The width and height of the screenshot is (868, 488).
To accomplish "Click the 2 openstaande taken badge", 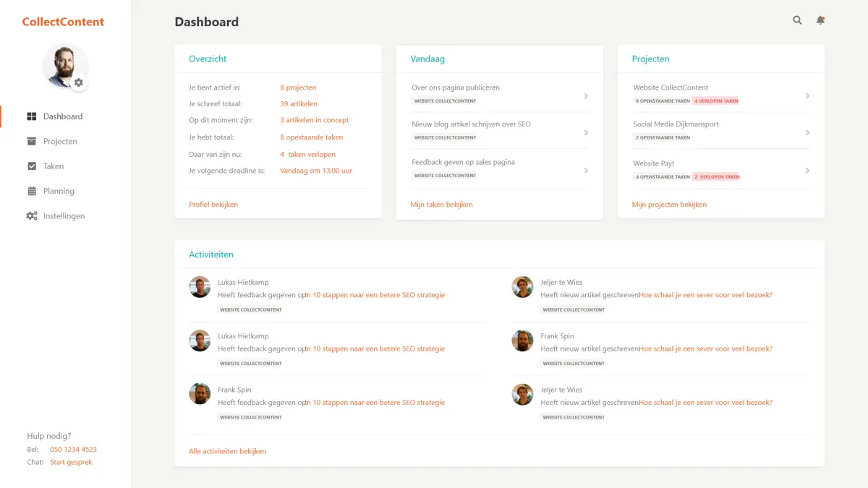I will point(663,137).
